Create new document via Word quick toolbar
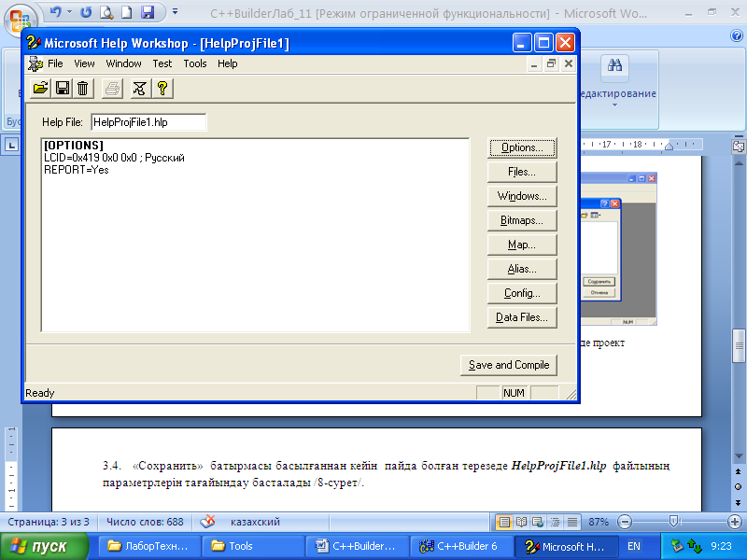The height and width of the screenshot is (560, 747). tap(127, 12)
